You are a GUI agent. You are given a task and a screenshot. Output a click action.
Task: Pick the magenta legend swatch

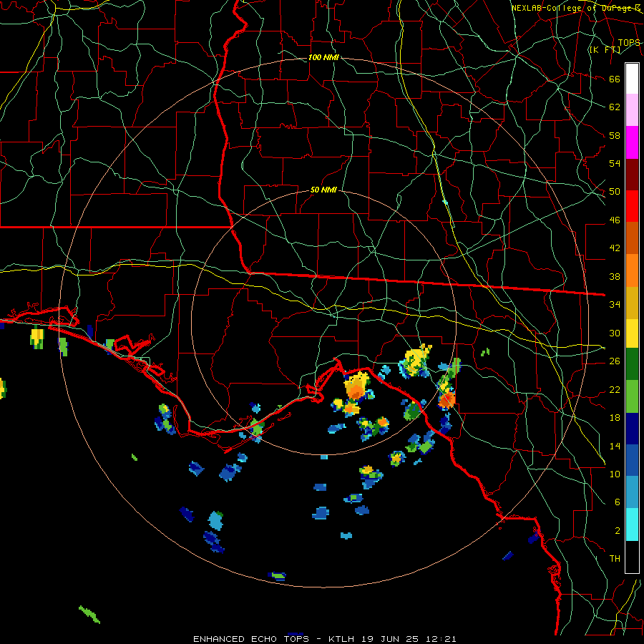pos(632,142)
